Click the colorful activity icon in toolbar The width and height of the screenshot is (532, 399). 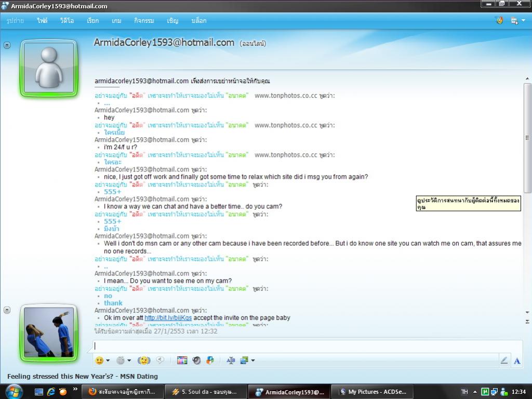[210, 361]
